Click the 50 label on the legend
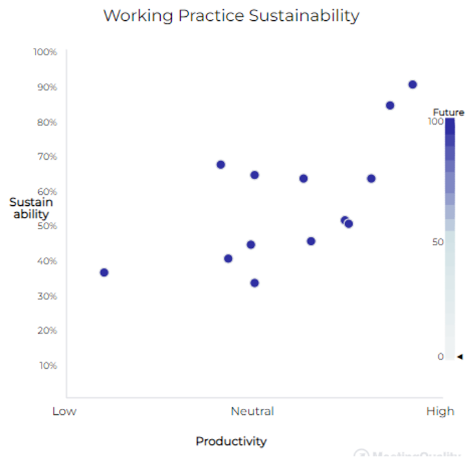This screenshot has height=457, width=476. pyautogui.click(x=438, y=242)
